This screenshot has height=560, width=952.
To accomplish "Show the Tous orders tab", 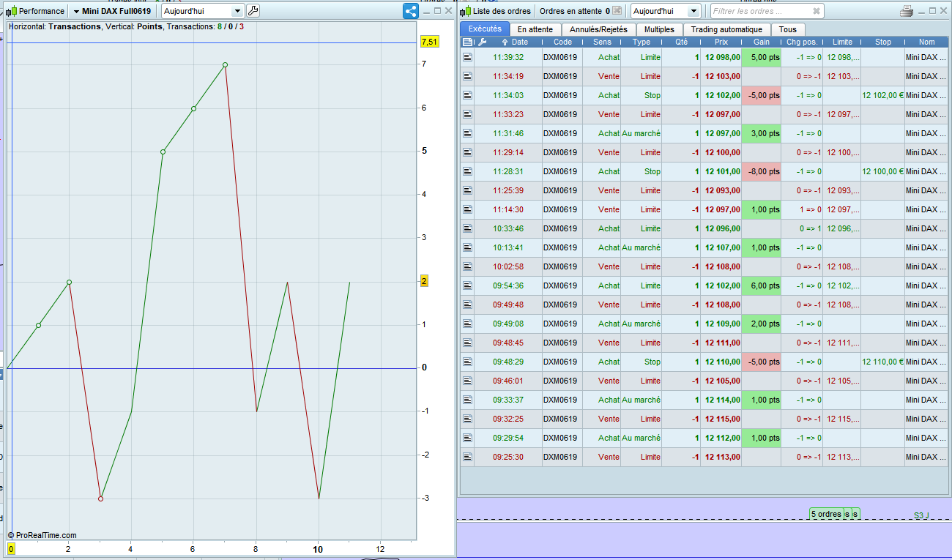I will pyautogui.click(x=787, y=29).
